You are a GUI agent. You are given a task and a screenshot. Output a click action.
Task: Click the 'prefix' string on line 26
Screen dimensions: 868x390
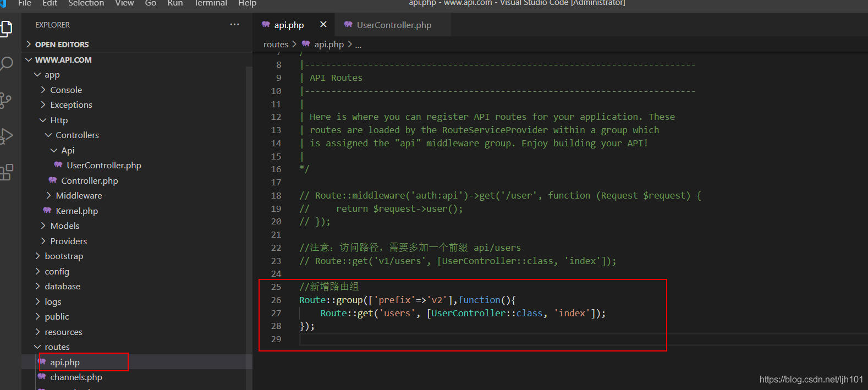point(394,300)
